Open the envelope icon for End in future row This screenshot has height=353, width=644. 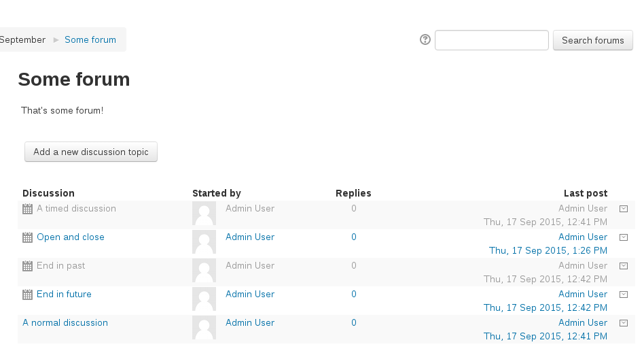pyautogui.click(x=624, y=295)
